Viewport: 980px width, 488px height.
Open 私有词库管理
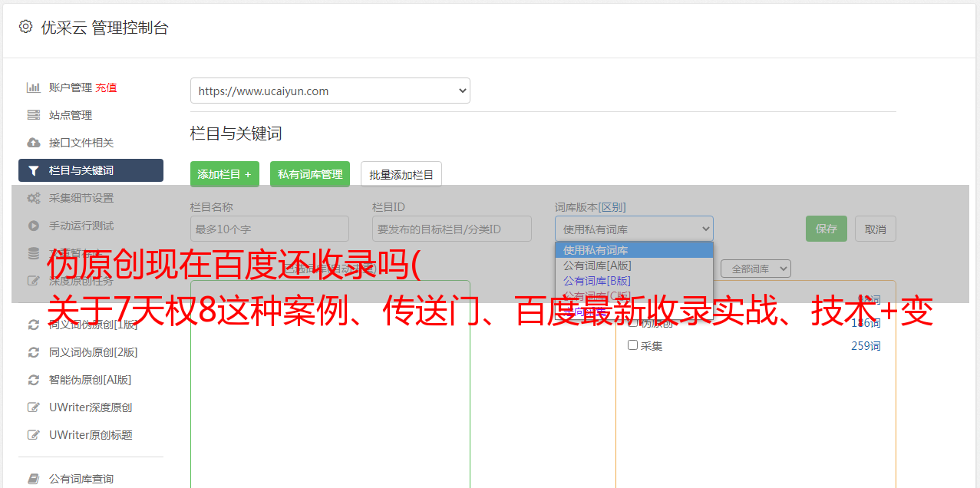coord(310,174)
